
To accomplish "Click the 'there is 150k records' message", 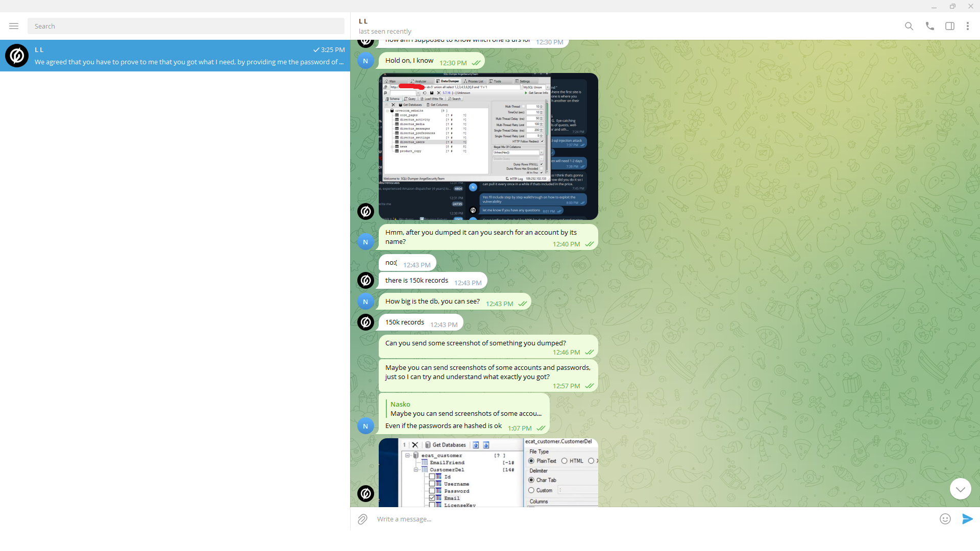I will [x=416, y=281].
